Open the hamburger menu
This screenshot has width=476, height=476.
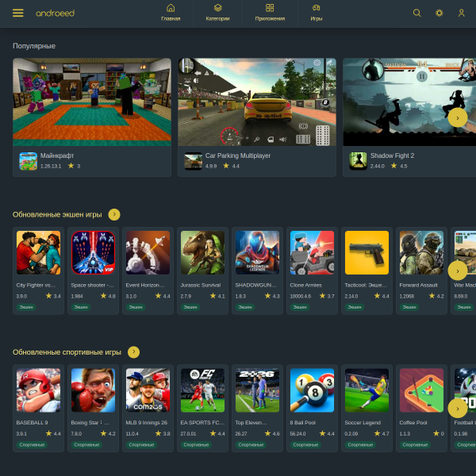coord(18,13)
